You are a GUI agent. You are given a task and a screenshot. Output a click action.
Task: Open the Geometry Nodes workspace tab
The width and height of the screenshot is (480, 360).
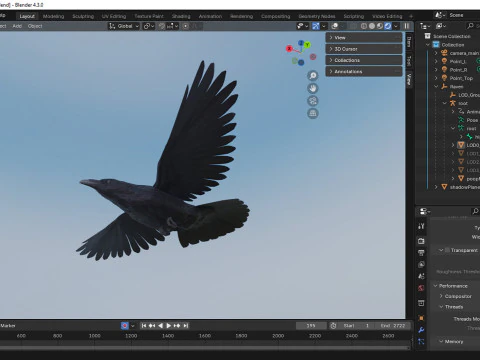point(317,16)
